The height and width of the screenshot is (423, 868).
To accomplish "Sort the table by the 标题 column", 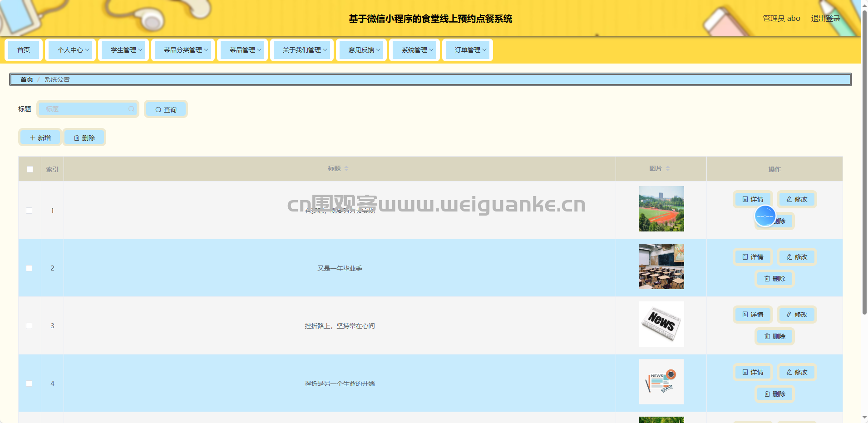I will pos(346,168).
